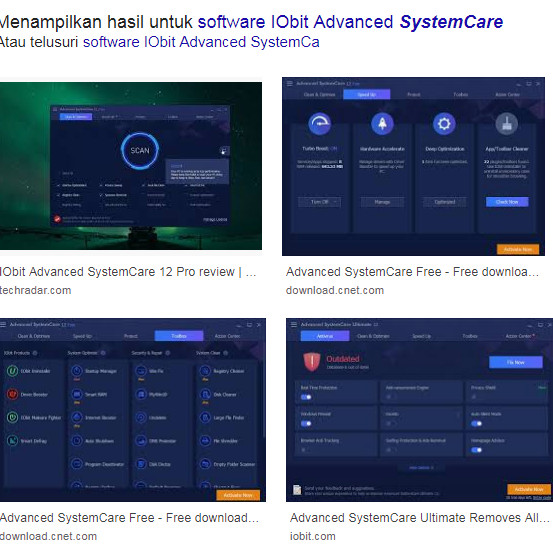Click the info icon beside System Optimize heading
The height and width of the screenshot is (553, 553).
[103, 353]
